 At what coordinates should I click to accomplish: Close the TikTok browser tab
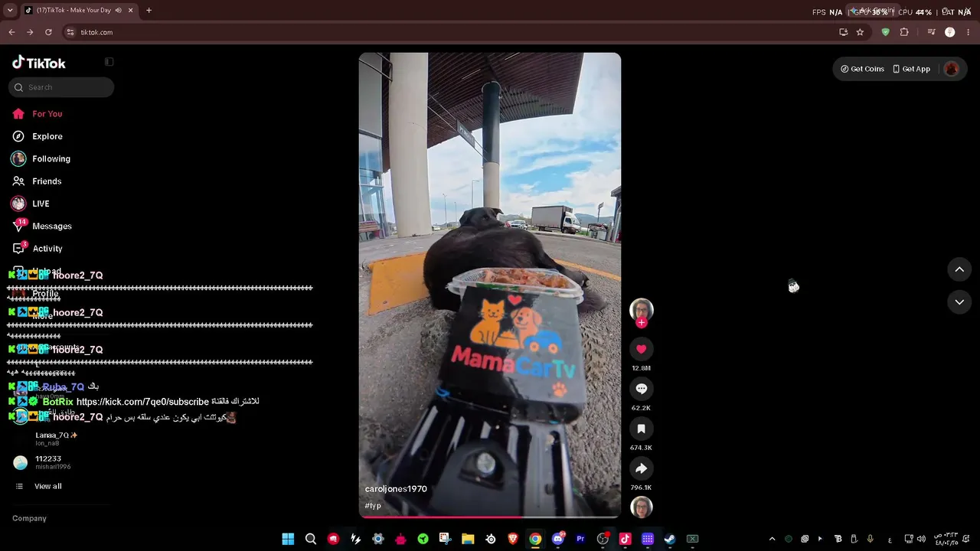[131, 11]
